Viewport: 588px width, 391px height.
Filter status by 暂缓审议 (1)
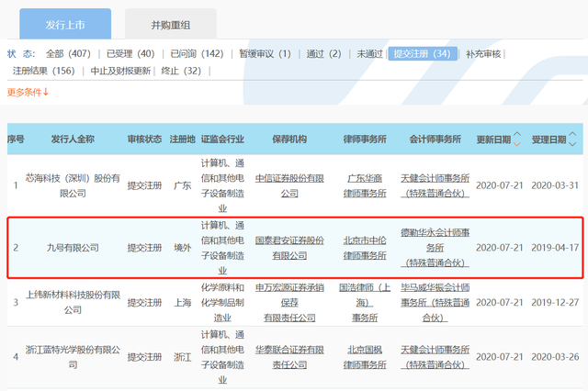click(x=266, y=54)
